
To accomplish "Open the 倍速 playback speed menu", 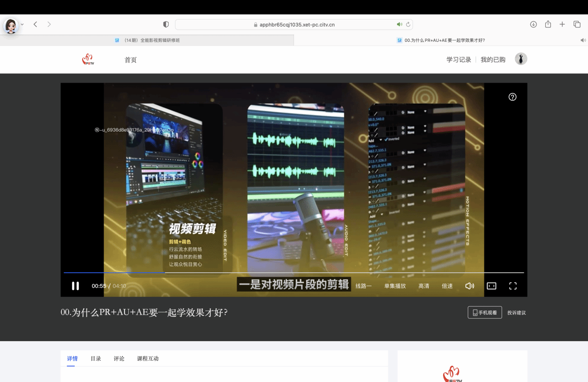I will point(447,286).
